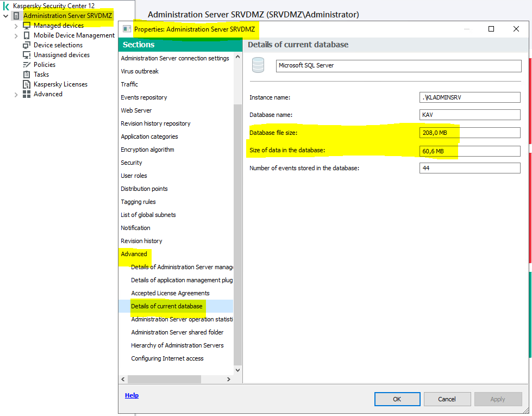This screenshot has height=416, width=532.
Task: Select Advanced in the Sections list
Action: 134,254
